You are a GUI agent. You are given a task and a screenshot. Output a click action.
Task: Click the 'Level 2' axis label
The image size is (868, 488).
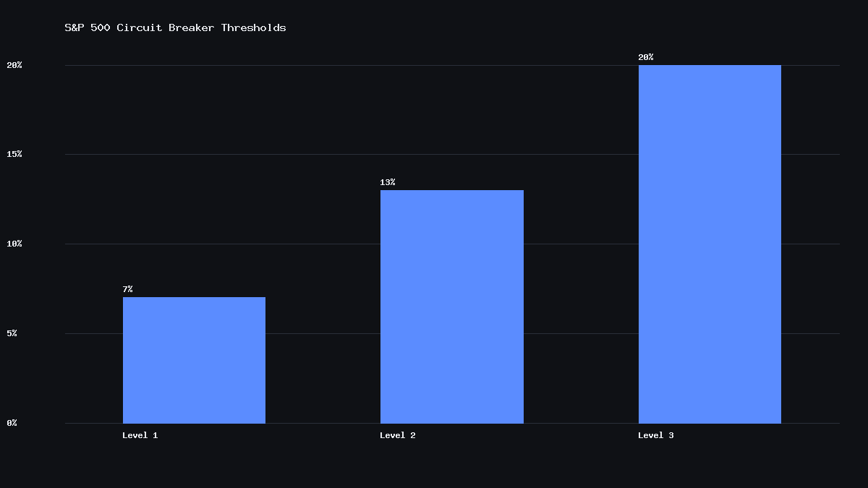pyautogui.click(x=398, y=435)
